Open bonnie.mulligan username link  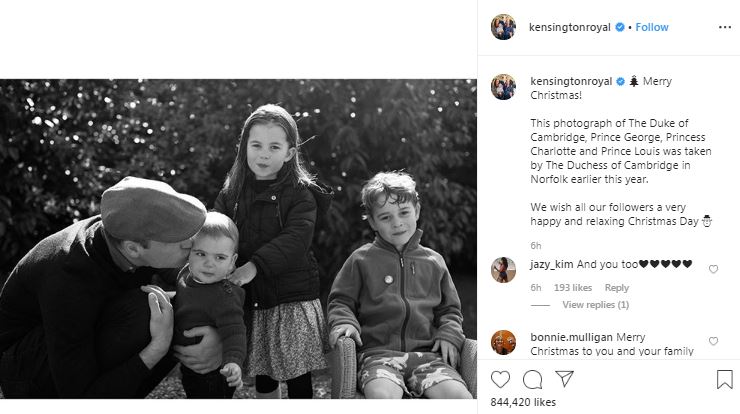572,337
